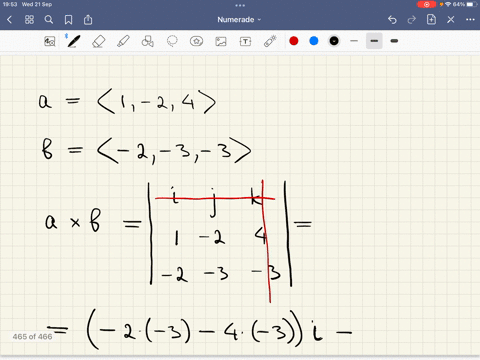Choose the medium stroke width
The width and height of the screenshot is (480, 360).
point(374,41)
